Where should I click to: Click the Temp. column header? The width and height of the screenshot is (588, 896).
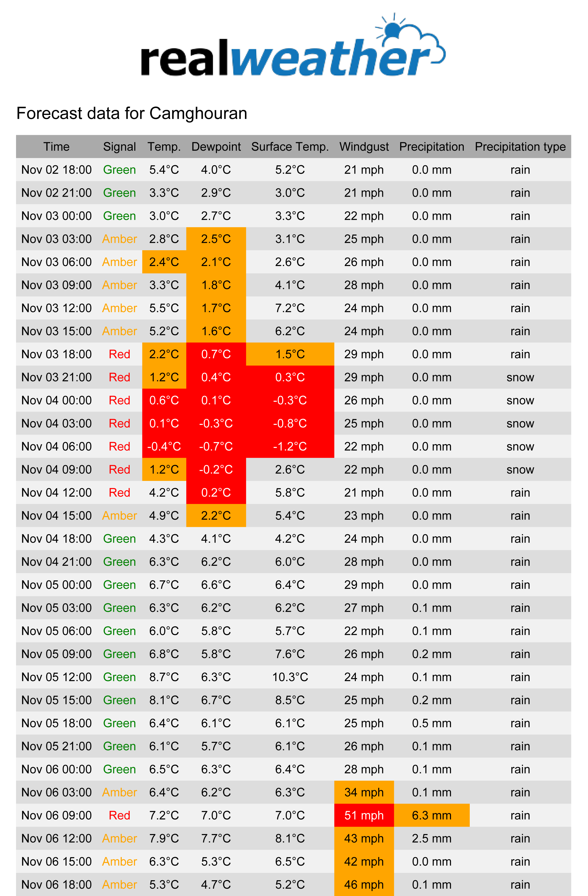point(164,146)
